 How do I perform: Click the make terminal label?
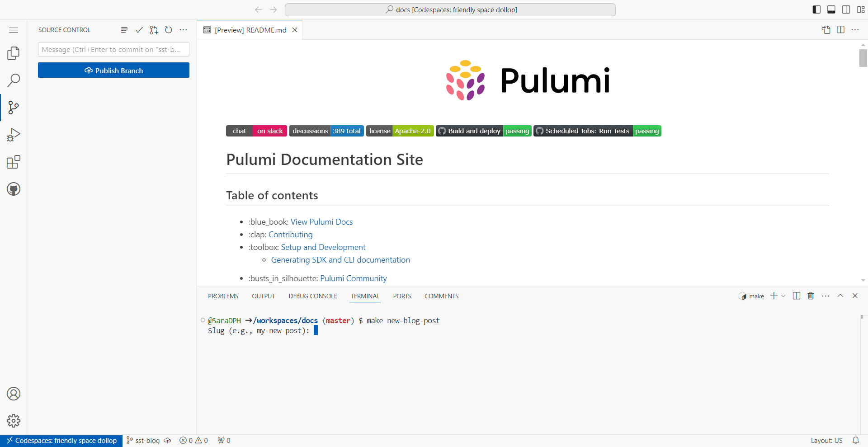(751, 296)
